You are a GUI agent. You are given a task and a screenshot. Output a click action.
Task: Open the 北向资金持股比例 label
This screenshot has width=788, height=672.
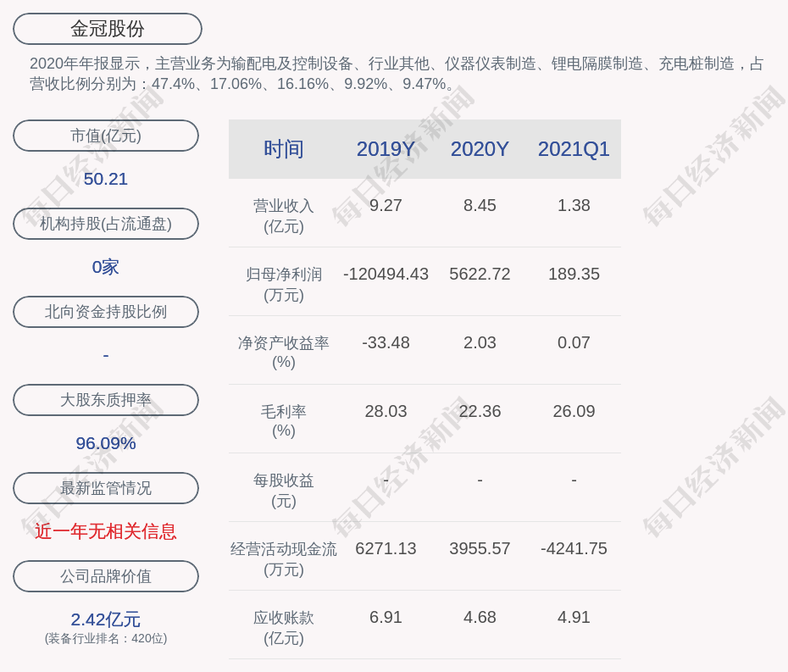[106, 312]
